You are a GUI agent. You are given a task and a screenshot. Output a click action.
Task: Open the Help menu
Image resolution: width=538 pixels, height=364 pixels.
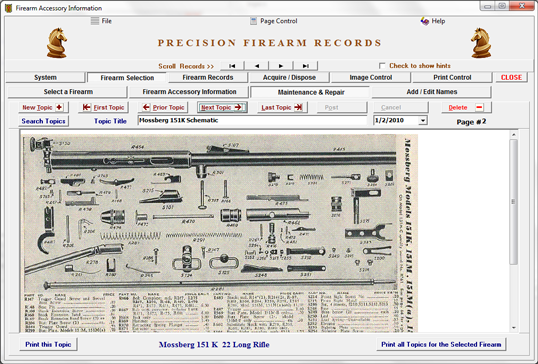click(433, 21)
